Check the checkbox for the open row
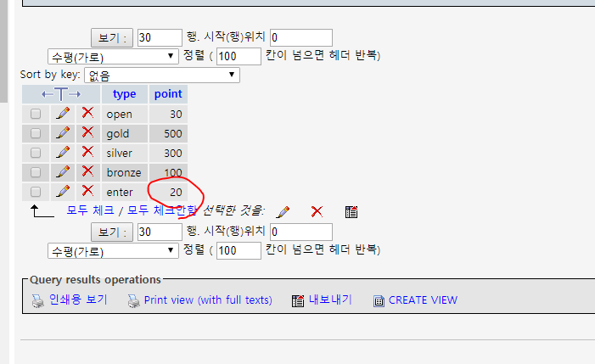The height and width of the screenshot is (364, 595). 36,114
